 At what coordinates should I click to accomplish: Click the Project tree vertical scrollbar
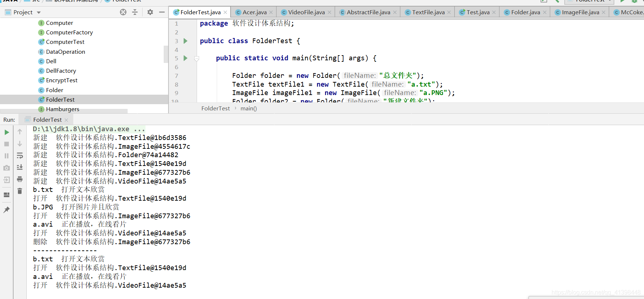click(166, 54)
